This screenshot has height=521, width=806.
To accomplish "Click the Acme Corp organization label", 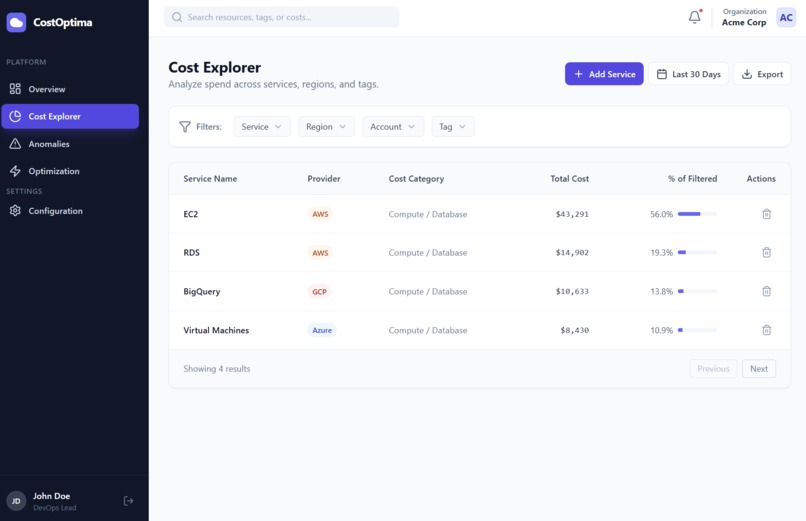I will click(x=744, y=22).
